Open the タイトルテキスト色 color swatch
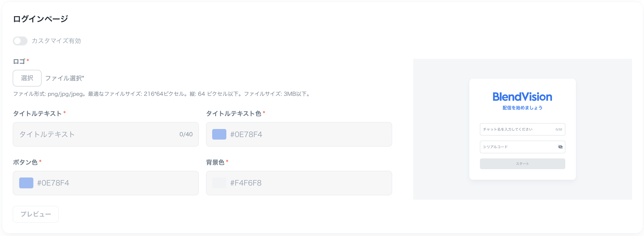The width and height of the screenshot is (644, 236). (219, 134)
